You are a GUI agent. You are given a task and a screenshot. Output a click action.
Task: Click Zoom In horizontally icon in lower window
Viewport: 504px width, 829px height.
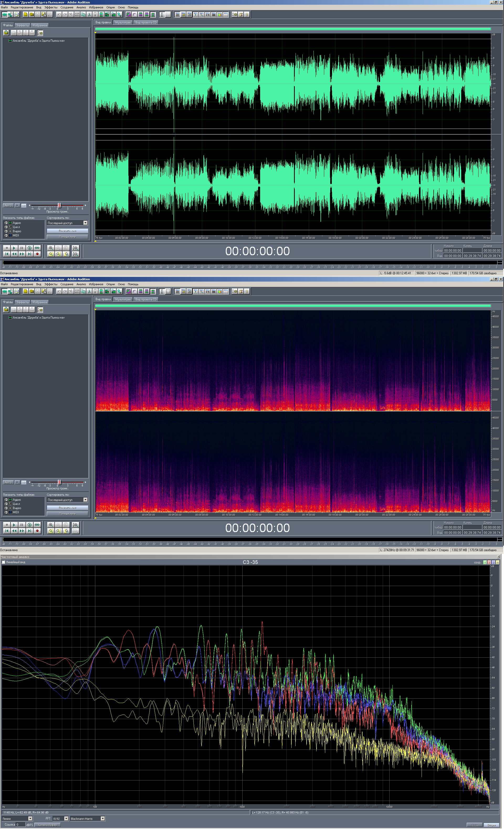coord(51,525)
